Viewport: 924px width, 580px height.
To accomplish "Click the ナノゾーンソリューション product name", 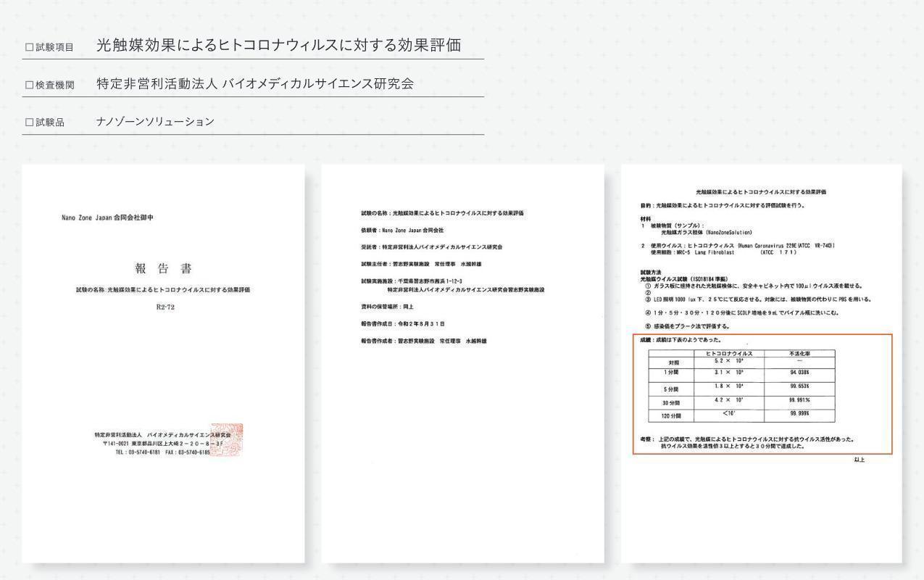I will [x=155, y=121].
